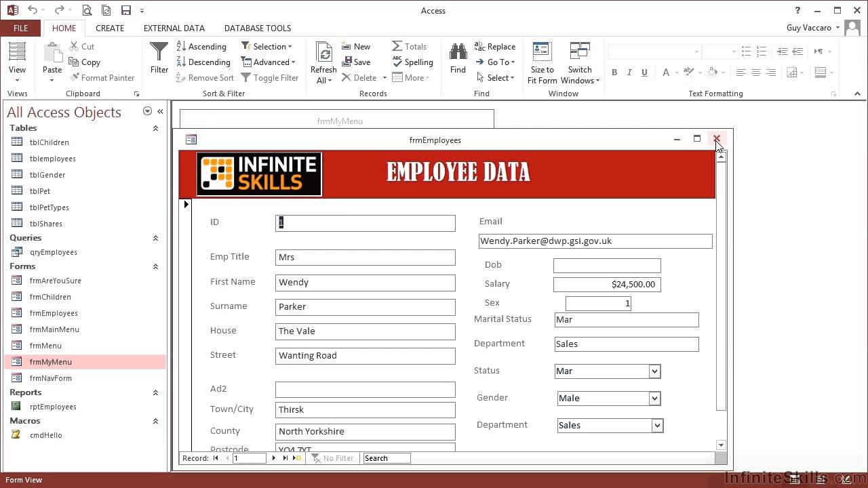
Task: Open Print Preview from the Quick Access toolbar
Action: [87, 10]
